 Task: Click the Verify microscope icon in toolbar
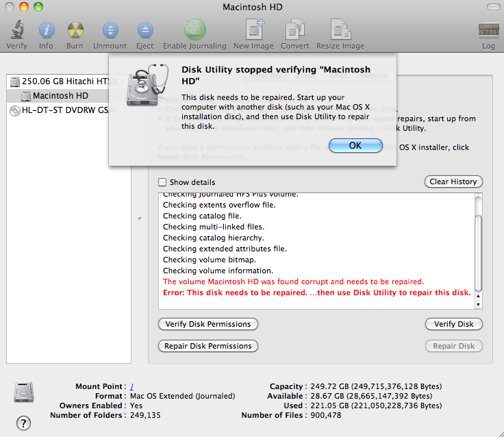(16, 30)
